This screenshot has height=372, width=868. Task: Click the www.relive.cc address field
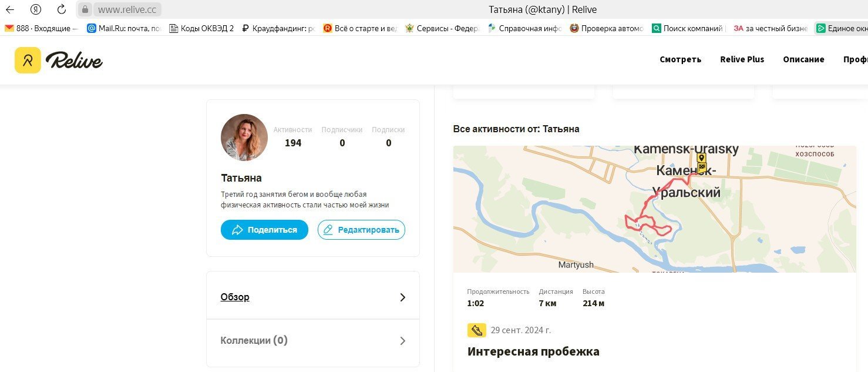pyautogui.click(x=128, y=9)
